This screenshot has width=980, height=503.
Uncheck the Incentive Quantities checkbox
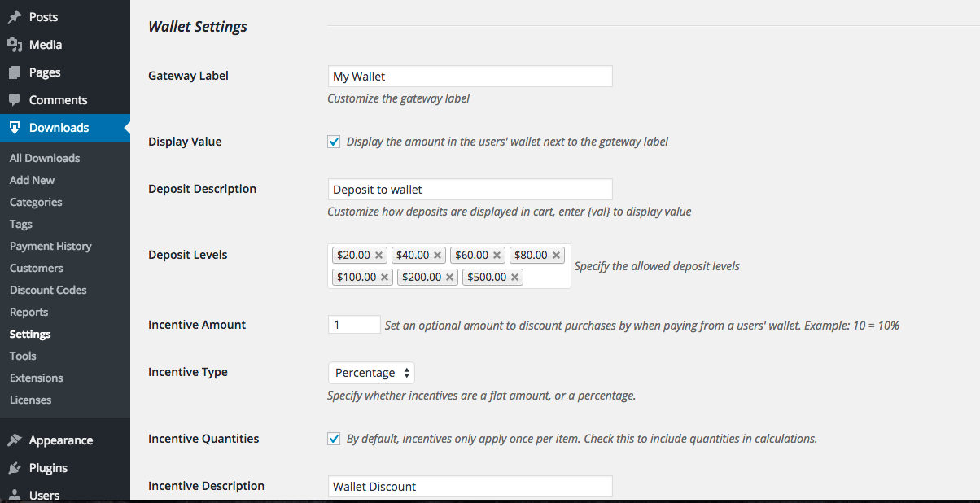tap(334, 439)
